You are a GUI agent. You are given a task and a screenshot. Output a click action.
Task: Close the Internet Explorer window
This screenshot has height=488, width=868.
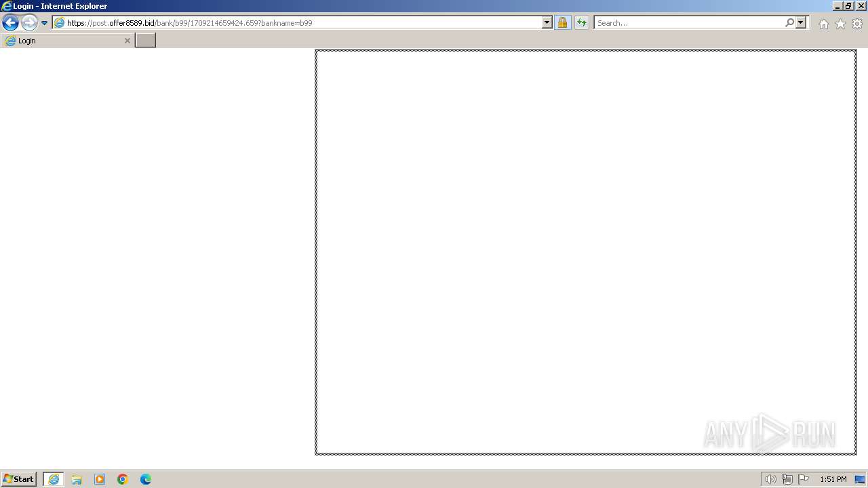tap(861, 6)
